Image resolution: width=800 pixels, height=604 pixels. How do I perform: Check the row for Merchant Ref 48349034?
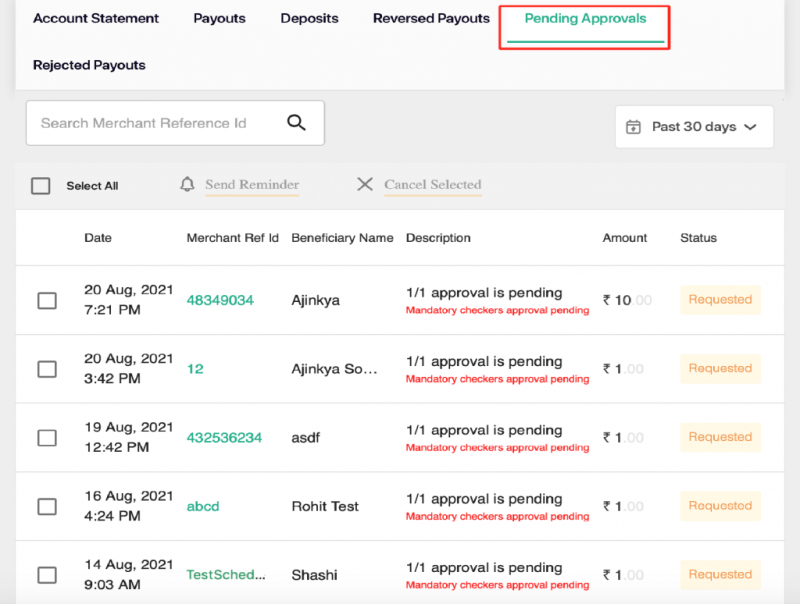point(47,300)
